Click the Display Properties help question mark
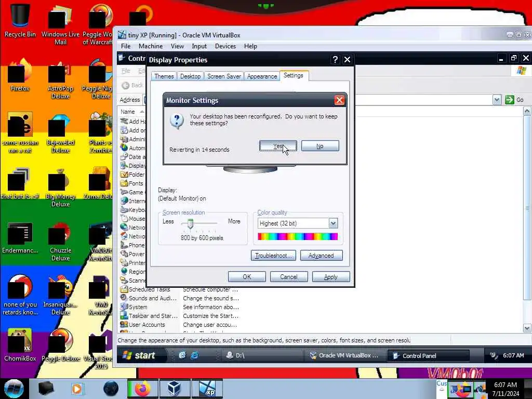Screen dimensions: 532x399 point(335,60)
